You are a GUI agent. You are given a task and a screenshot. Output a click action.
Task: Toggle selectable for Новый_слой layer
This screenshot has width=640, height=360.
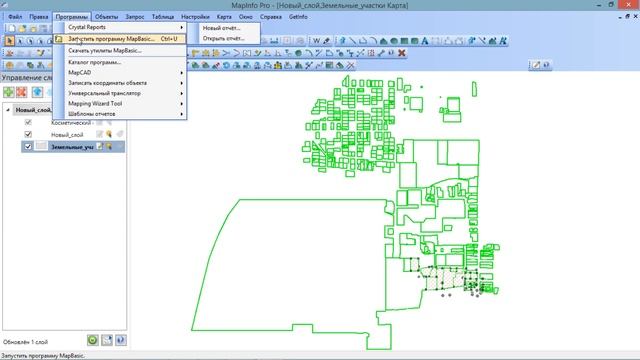tap(109, 134)
